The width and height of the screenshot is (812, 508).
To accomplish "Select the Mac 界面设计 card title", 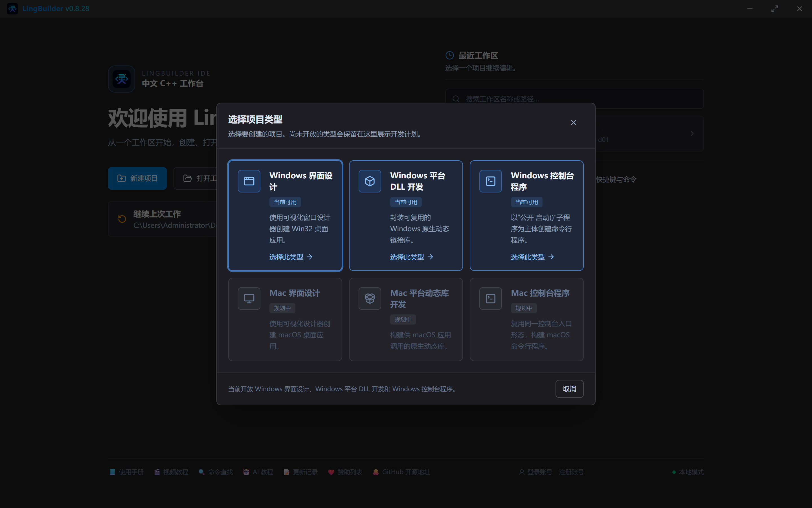I will coord(295,293).
